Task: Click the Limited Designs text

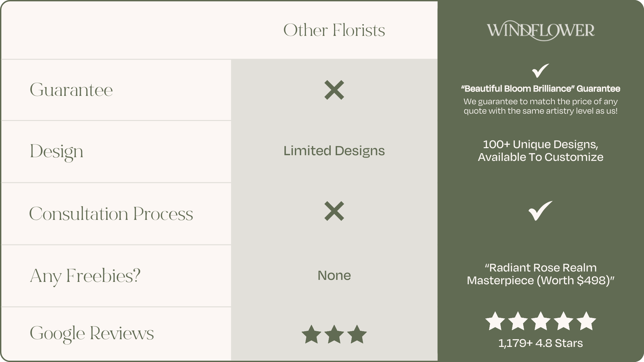Action: coord(334,151)
